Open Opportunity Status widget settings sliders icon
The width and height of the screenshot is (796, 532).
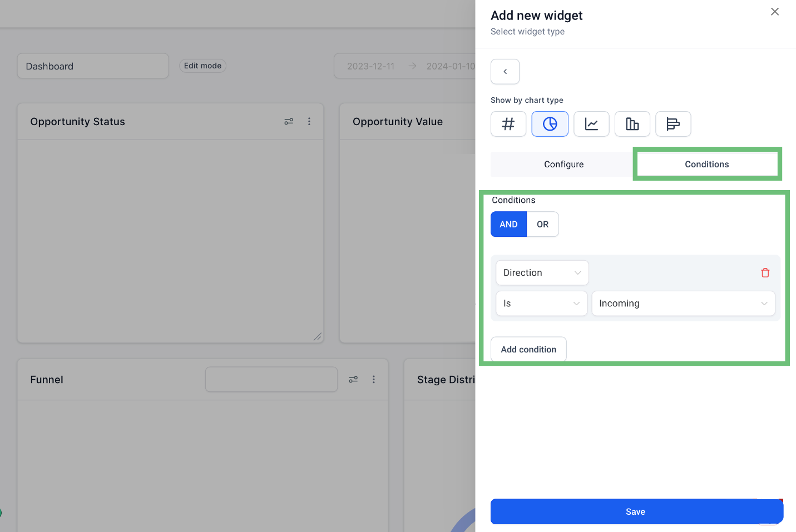(x=289, y=121)
